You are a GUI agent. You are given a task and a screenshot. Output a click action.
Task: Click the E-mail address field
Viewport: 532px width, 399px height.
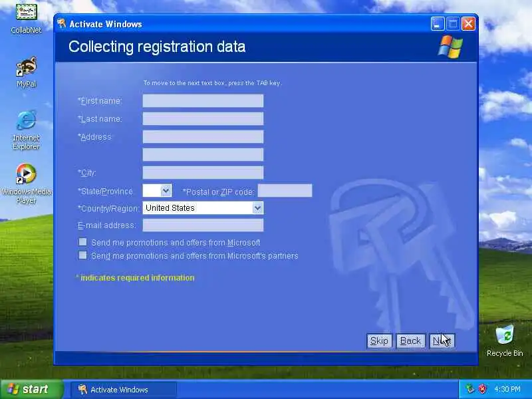coord(203,225)
